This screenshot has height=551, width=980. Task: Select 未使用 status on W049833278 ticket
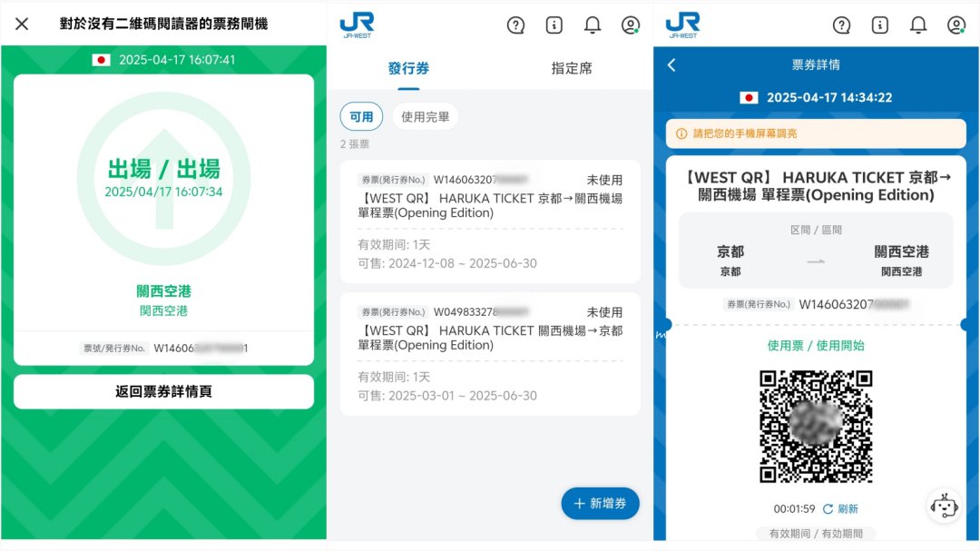603,312
